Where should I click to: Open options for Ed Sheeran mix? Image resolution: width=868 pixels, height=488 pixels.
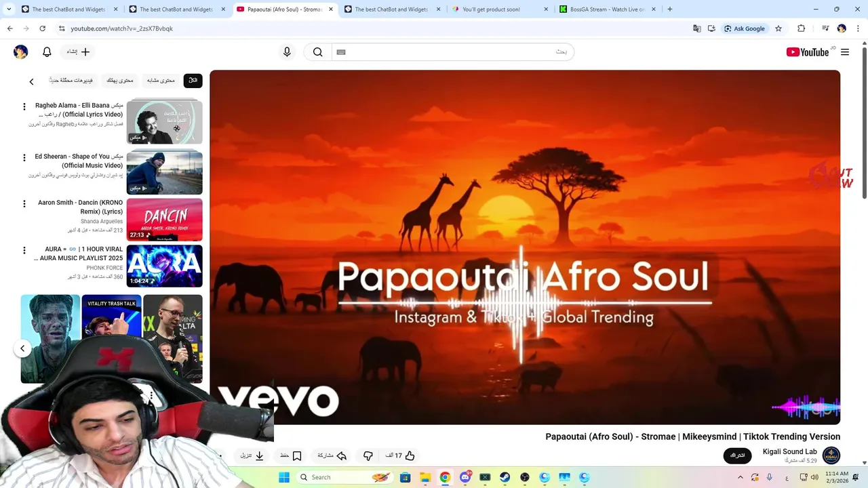pyautogui.click(x=24, y=157)
